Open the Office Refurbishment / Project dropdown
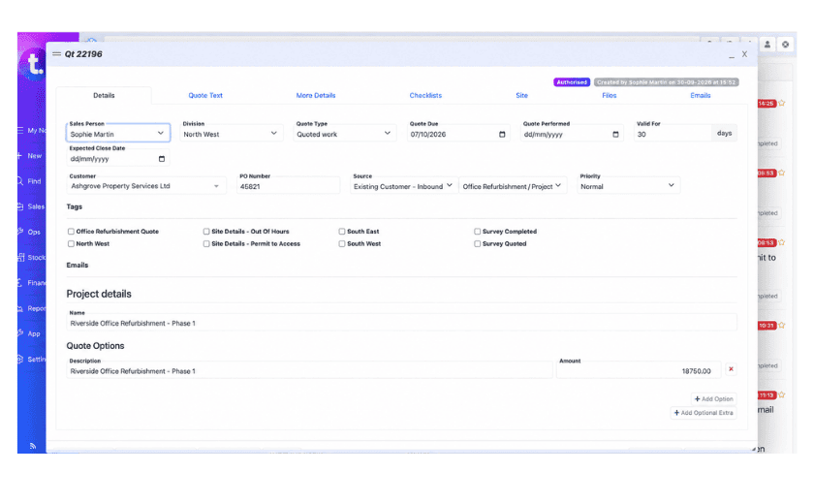Screen dimensions: 814x504 [513, 186]
